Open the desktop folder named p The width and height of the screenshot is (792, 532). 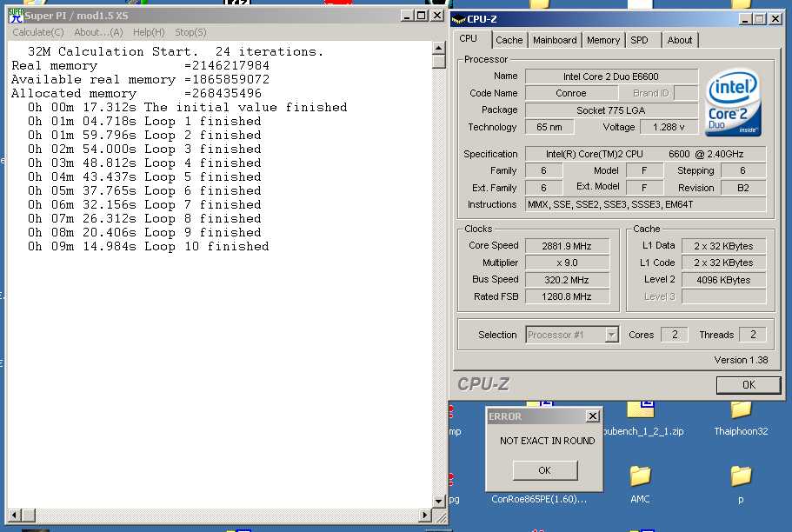click(x=741, y=485)
